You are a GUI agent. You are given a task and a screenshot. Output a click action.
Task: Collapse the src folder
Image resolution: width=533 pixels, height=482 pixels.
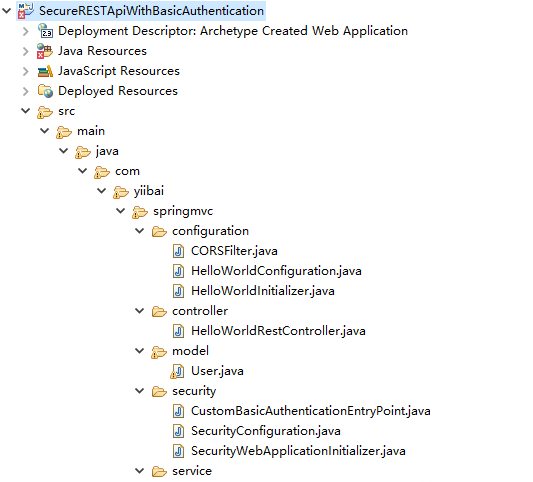25,111
